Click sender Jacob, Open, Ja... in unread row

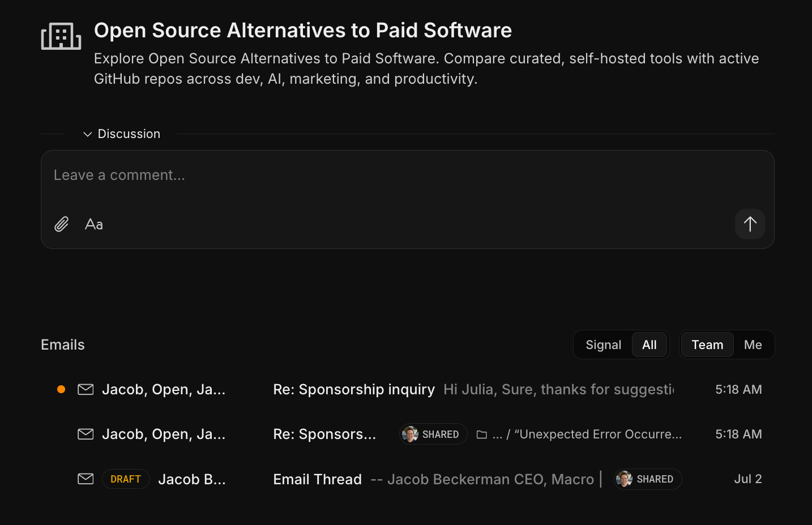click(x=164, y=389)
